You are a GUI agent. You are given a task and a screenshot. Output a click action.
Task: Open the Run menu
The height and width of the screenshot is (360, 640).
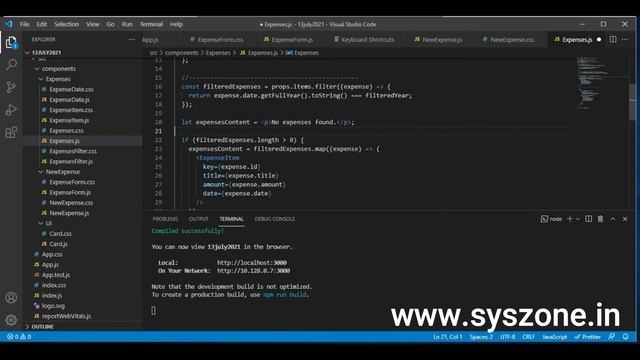tap(127, 24)
